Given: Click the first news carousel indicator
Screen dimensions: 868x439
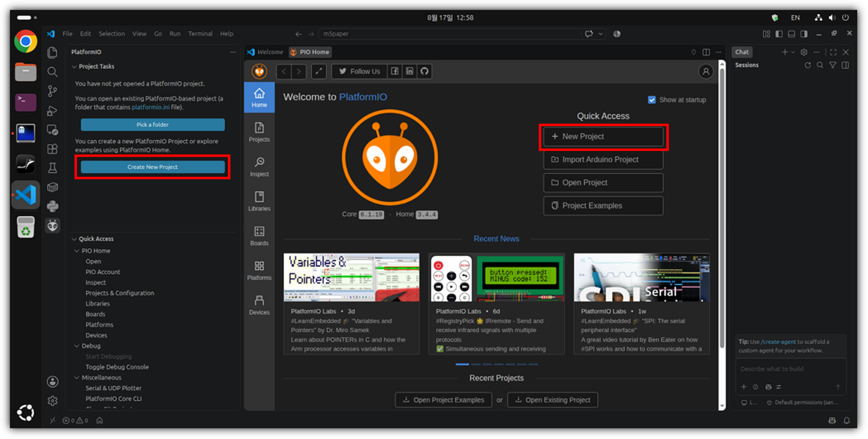Looking at the screenshot, I should coord(462,365).
